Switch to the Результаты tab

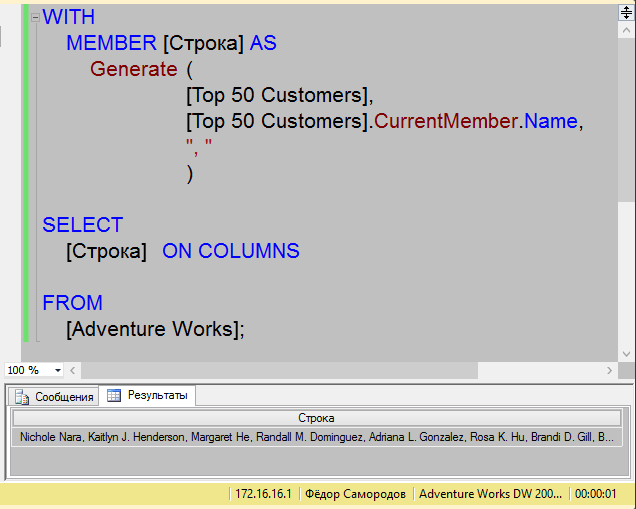click(x=148, y=395)
